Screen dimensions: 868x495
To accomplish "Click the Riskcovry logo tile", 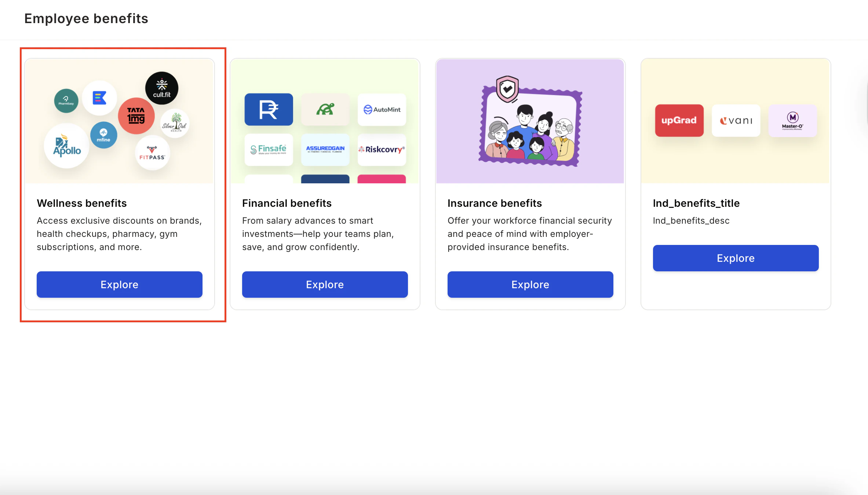I will (382, 150).
